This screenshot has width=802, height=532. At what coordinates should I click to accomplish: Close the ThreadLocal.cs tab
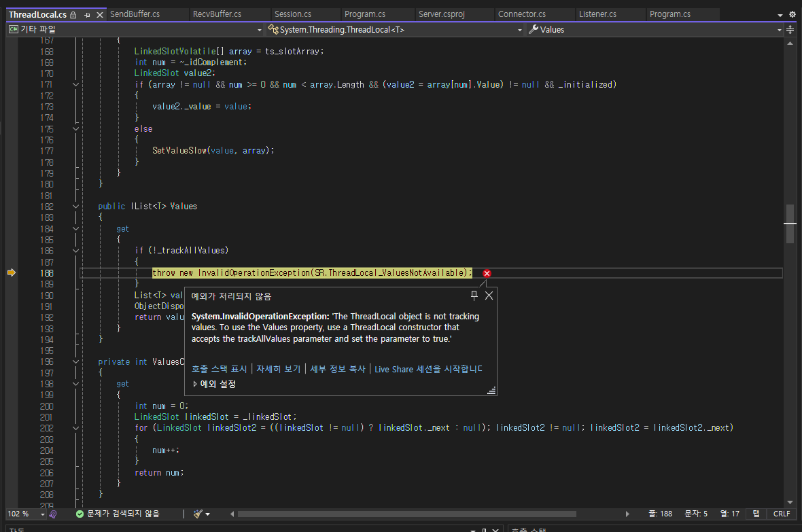coord(100,15)
